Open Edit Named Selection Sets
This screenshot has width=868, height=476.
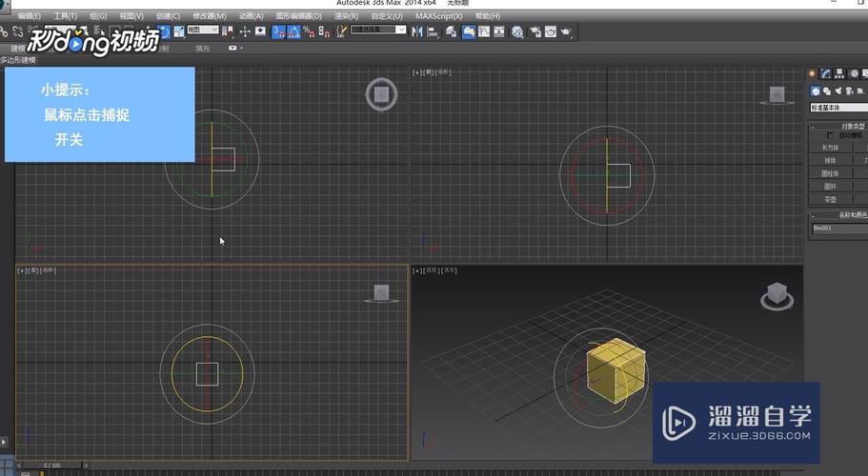341,32
